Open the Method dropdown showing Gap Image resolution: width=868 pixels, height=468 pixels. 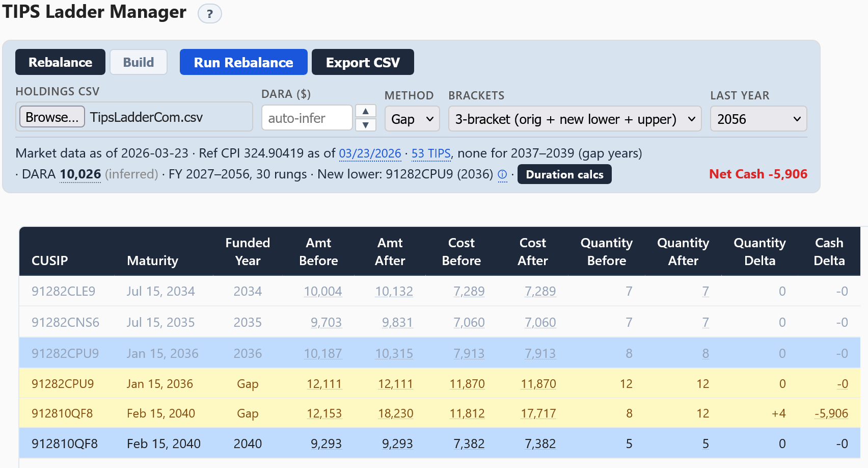coord(412,119)
